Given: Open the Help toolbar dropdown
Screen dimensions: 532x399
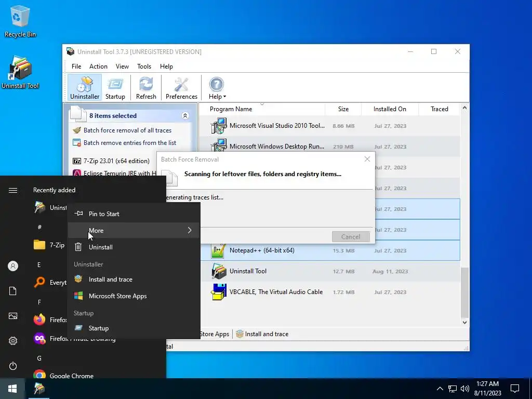Looking at the screenshot, I should click(217, 88).
